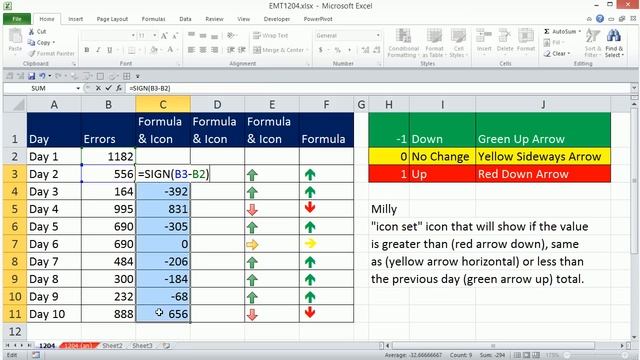Click Sort & Filter button
This screenshot has width=640, height=360.
tap(592, 44)
